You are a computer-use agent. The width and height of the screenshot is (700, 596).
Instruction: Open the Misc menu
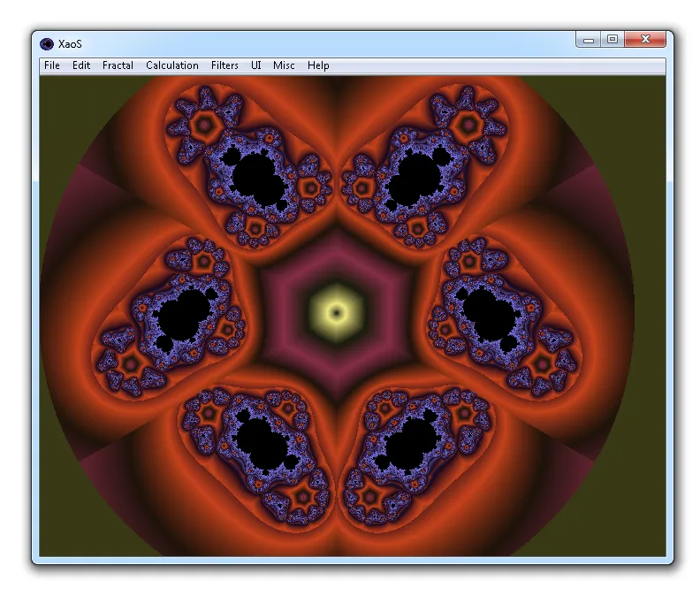click(x=284, y=65)
